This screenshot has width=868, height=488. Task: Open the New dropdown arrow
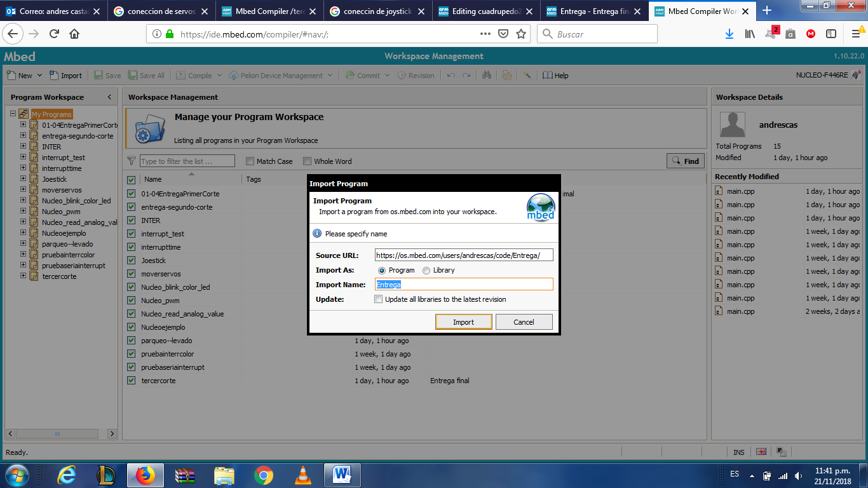39,76
